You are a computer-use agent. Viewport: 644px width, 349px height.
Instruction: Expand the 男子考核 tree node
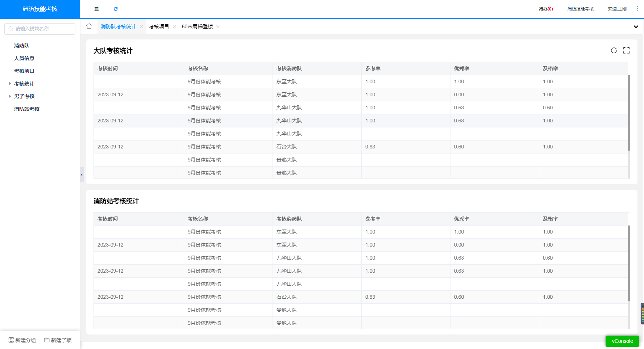coord(10,96)
